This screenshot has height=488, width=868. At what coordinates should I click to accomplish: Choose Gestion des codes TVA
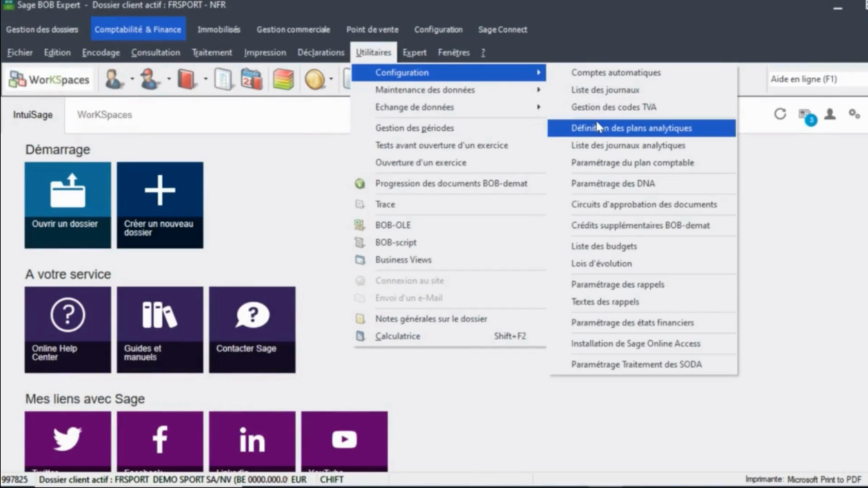614,107
